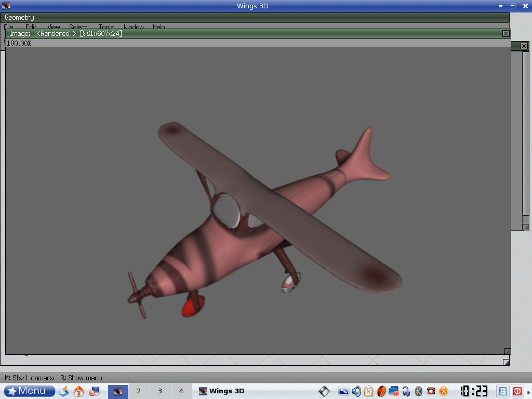Click the show desktop icon in taskbar
Image resolution: width=532 pixels, height=399 pixels.
click(63, 391)
